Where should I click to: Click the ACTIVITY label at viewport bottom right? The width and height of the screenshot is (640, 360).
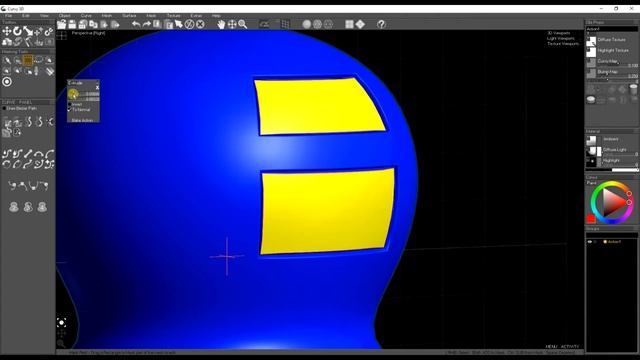[x=570, y=347]
